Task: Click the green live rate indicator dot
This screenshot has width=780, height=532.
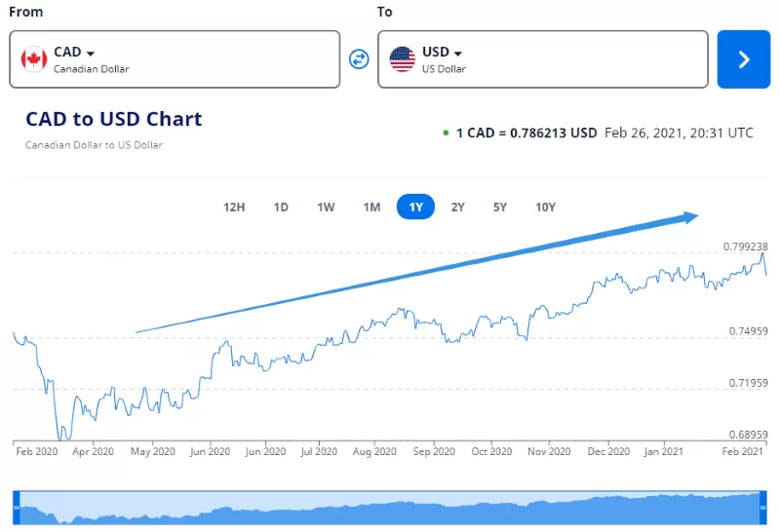Action: [x=446, y=133]
